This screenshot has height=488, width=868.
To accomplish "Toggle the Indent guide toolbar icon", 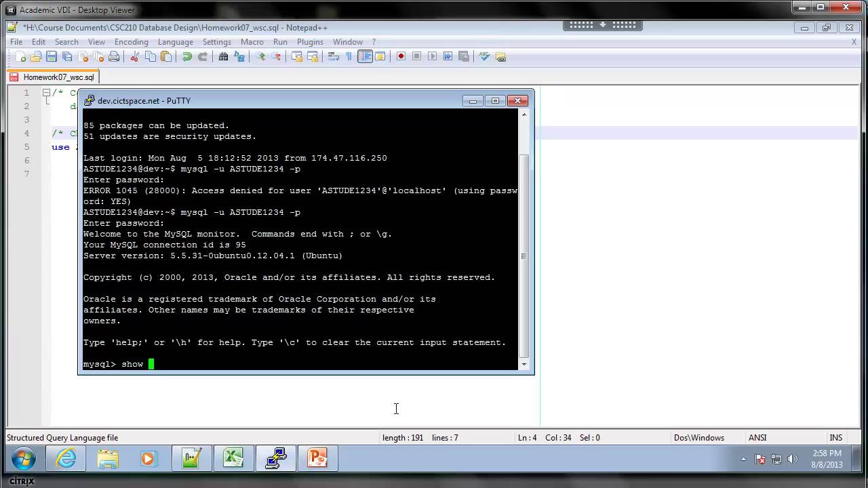I will tap(365, 57).
